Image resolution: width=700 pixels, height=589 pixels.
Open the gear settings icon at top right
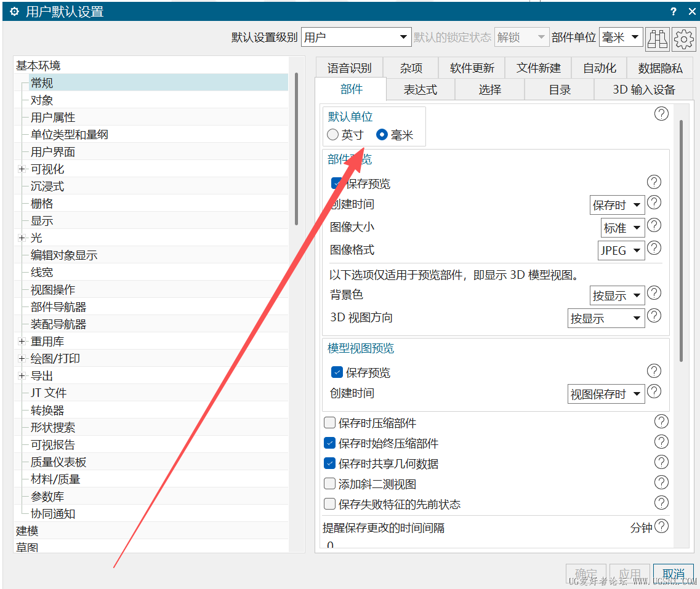(683, 38)
